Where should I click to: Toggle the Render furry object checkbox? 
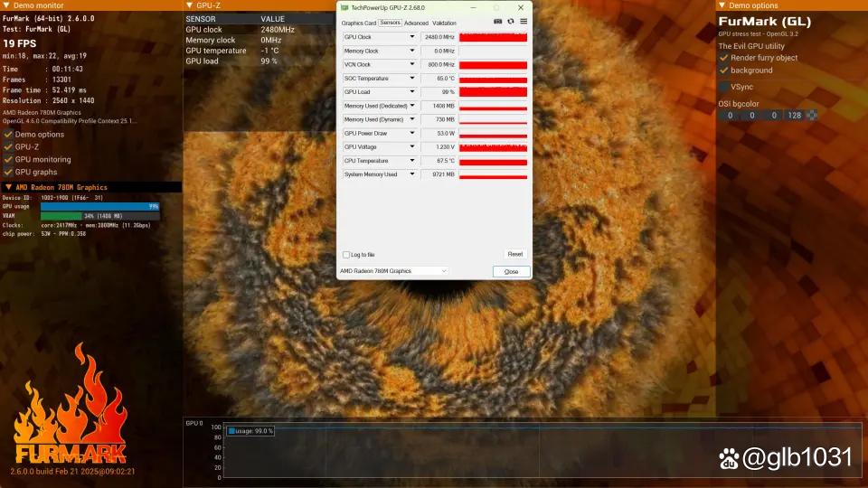[x=723, y=58]
